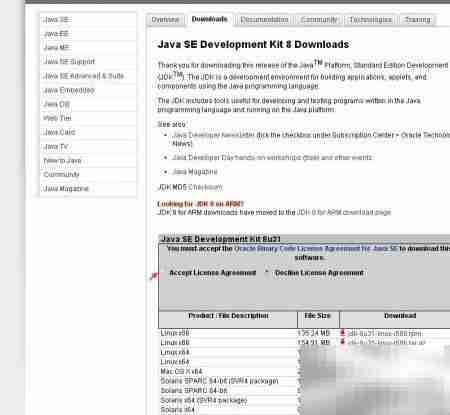Open Community in the left sidebar

pos(61,174)
